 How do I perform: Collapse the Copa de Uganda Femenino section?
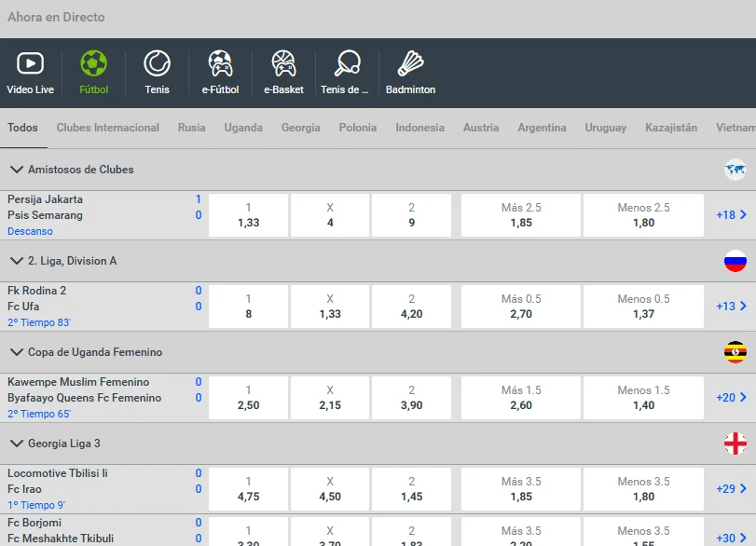pos(17,352)
